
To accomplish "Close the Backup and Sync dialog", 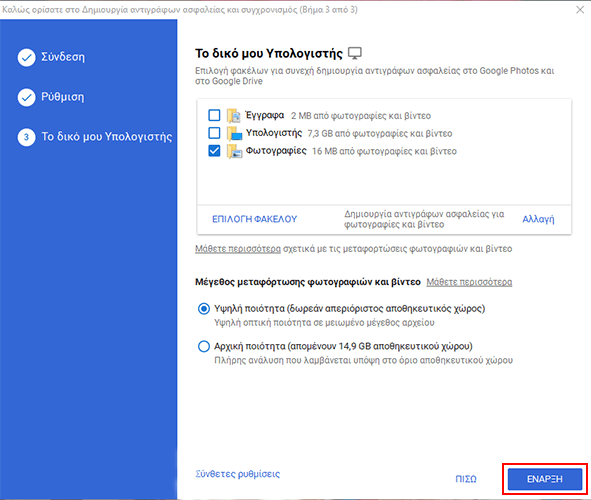I will 580,10.
